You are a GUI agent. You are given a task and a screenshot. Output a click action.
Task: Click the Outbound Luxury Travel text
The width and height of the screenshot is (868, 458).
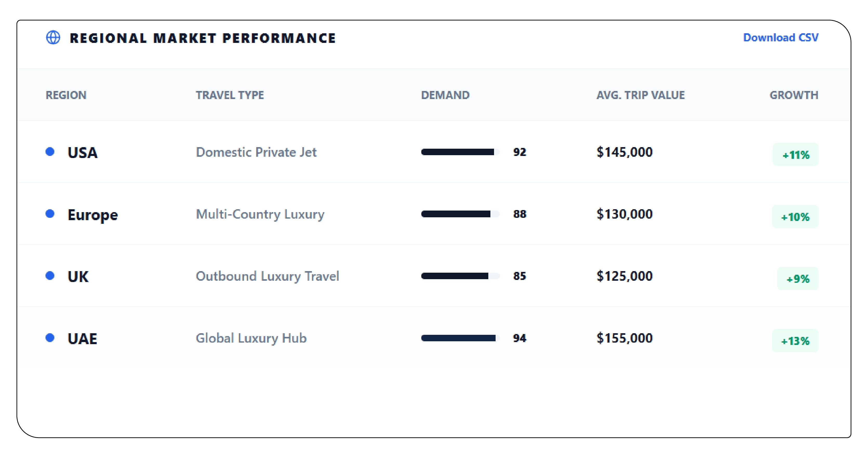[267, 276]
